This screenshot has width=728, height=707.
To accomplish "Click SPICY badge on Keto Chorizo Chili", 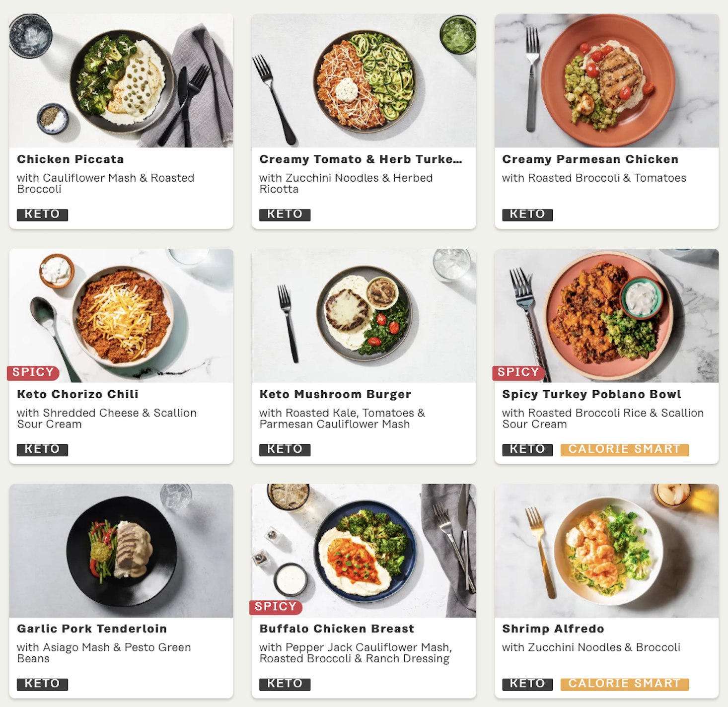I will [33, 372].
